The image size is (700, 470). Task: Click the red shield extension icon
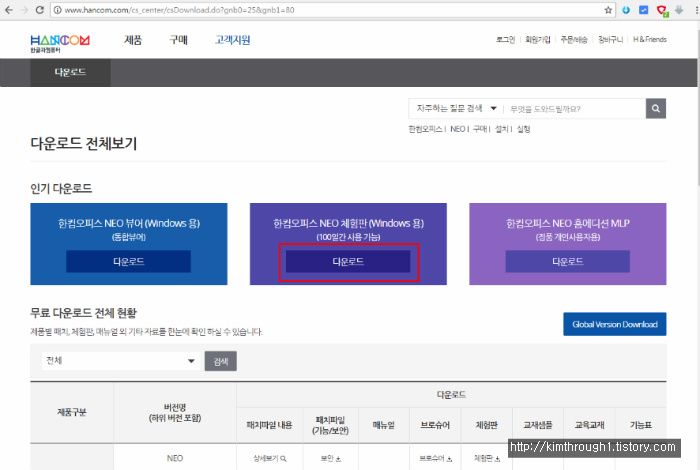(662, 10)
